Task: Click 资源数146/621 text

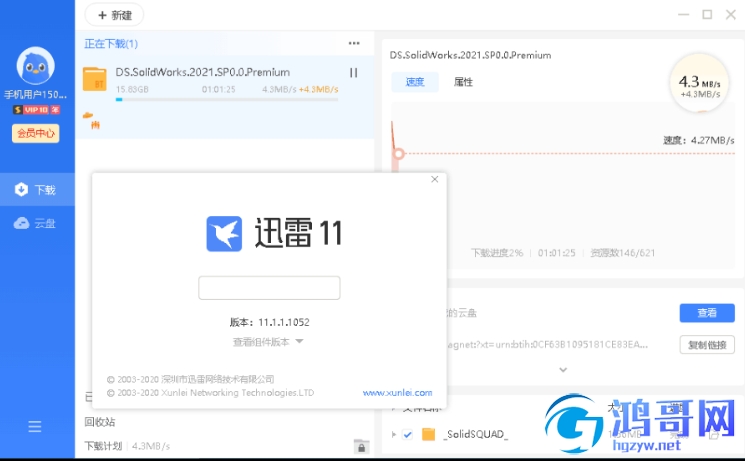Action: [x=622, y=253]
